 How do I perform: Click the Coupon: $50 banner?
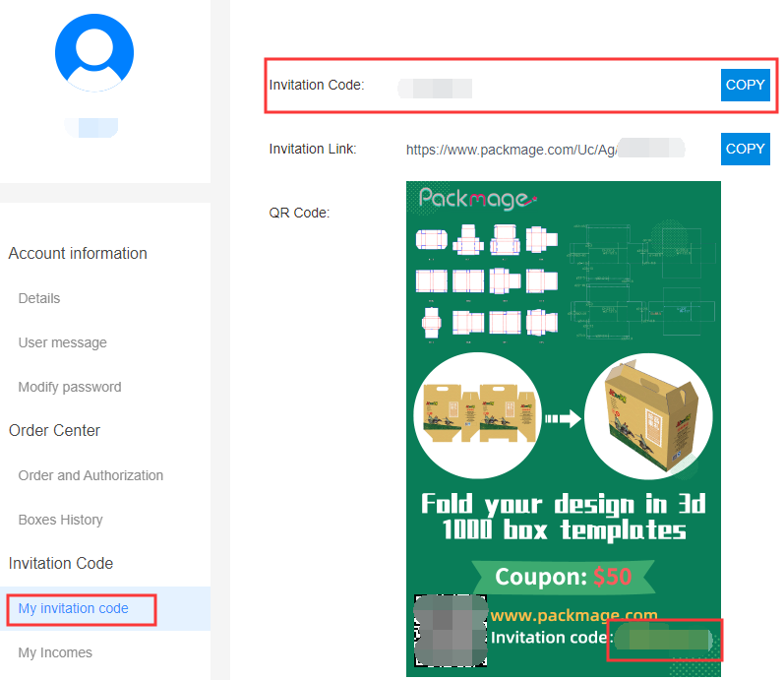(x=564, y=577)
